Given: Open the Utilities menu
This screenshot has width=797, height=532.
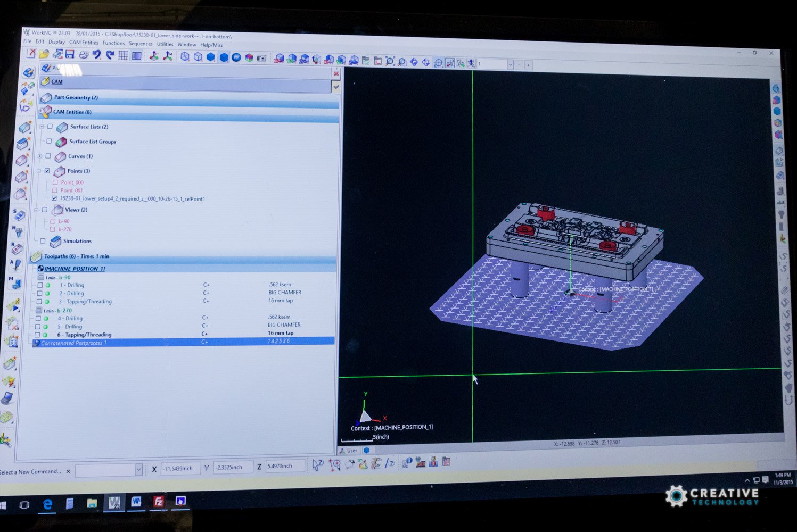Looking at the screenshot, I should click(165, 44).
